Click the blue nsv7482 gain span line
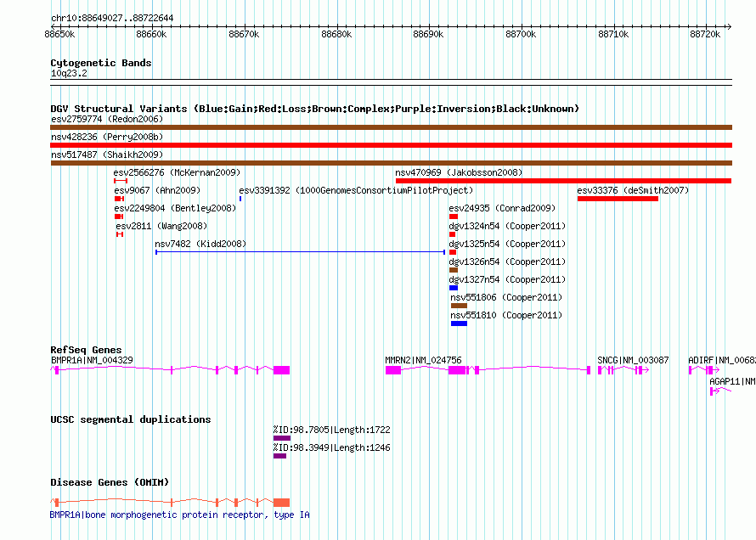Image resolution: width=756 pixels, height=540 pixels. (300, 252)
